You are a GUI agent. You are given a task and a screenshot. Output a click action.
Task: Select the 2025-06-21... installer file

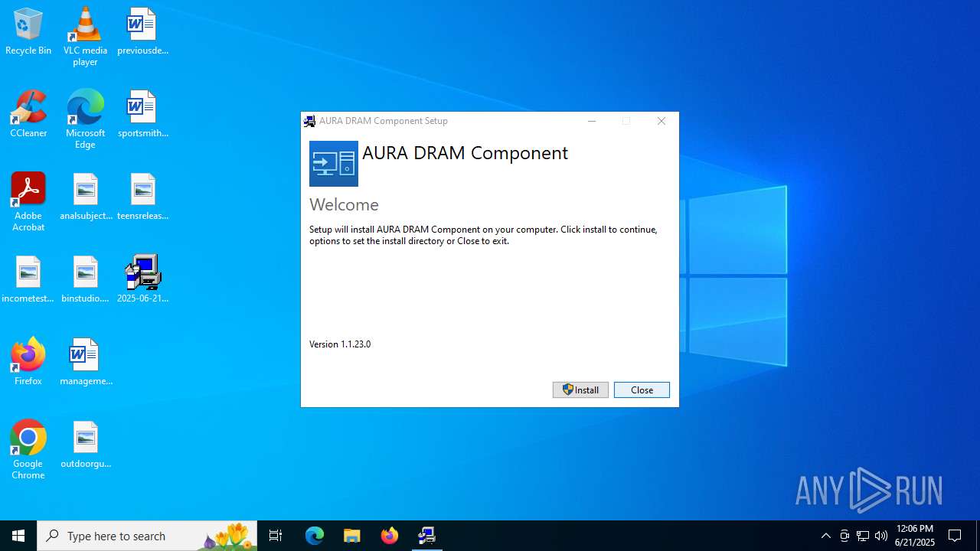pyautogui.click(x=142, y=280)
